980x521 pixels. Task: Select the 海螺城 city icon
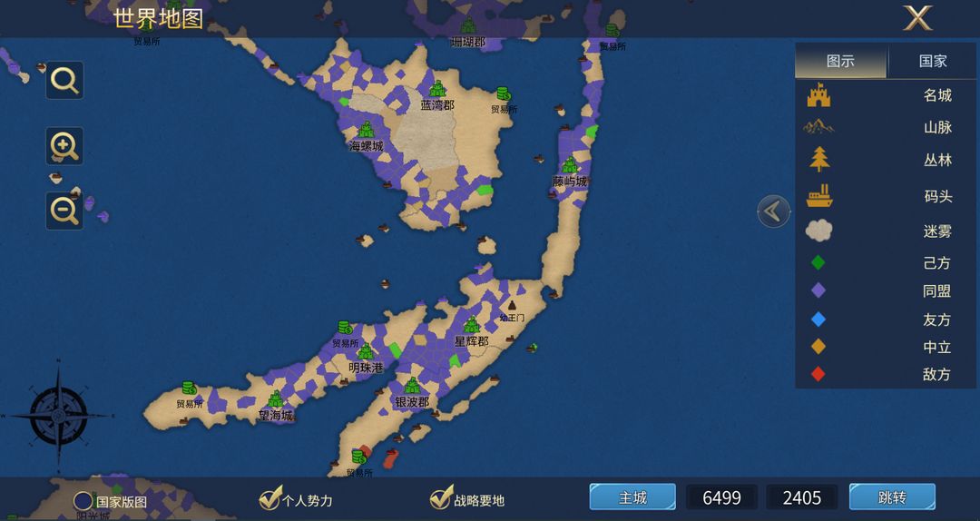point(367,130)
